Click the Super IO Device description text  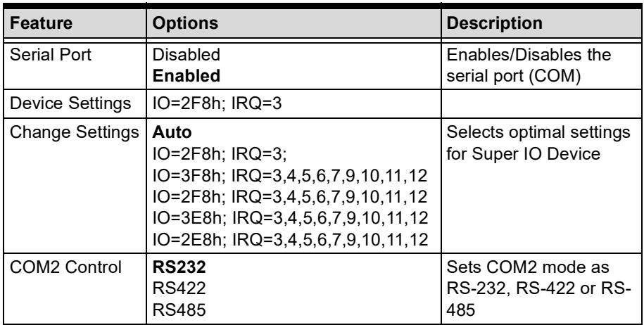[538, 144]
